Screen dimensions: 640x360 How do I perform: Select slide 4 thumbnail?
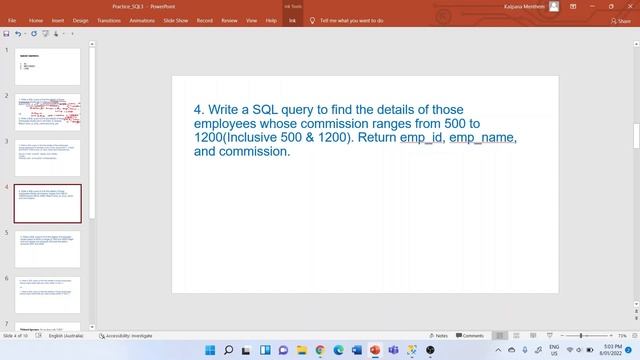tap(48, 204)
